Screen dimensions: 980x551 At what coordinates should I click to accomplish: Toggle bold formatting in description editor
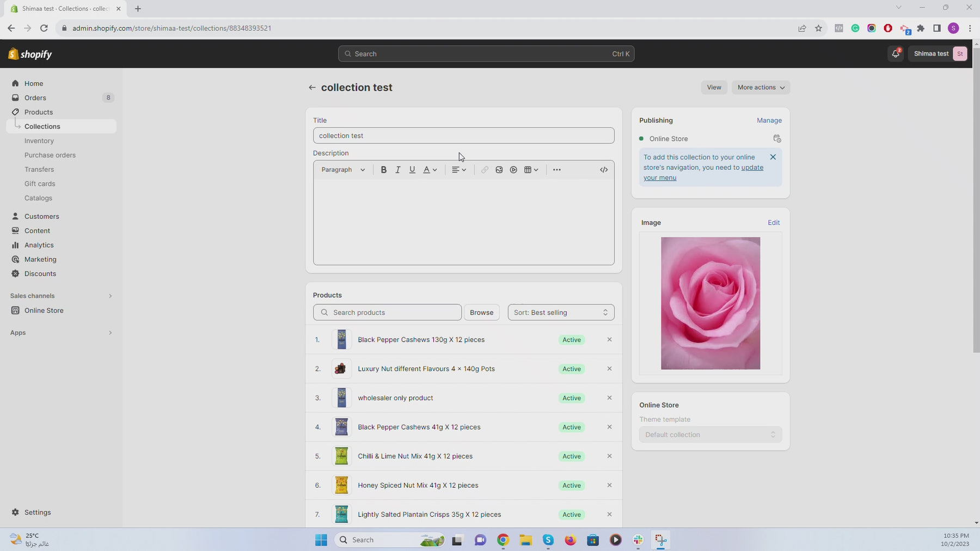(x=383, y=170)
